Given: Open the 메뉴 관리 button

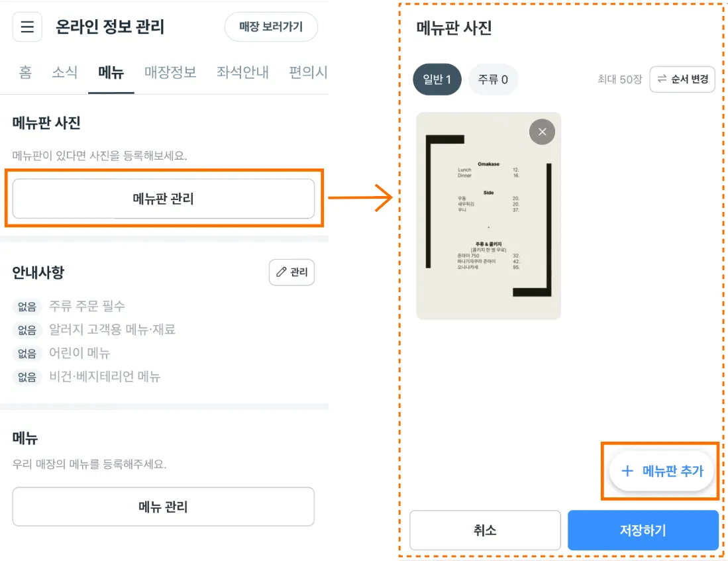Looking at the screenshot, I should click(163, 507).
